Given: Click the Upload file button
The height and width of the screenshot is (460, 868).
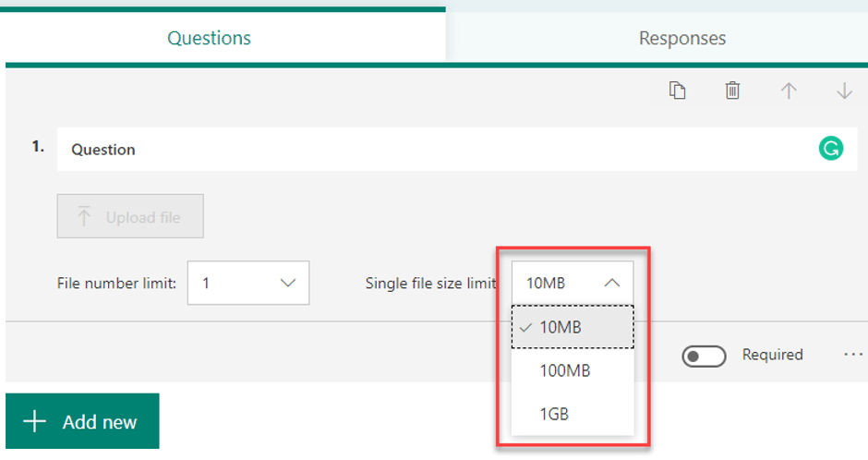Looking at the screenshot, I should pyautogui.click(x=130, y=217).
